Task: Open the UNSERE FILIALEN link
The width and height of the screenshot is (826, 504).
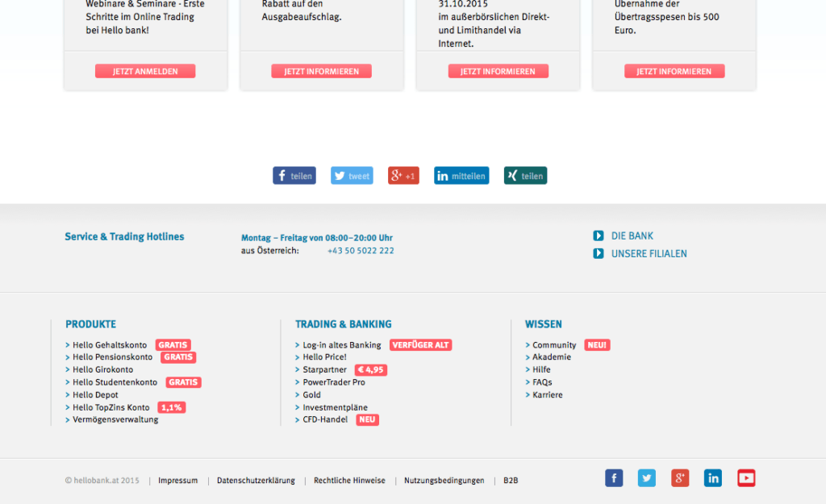Action: pyautogui.click(x=649, y=254)
